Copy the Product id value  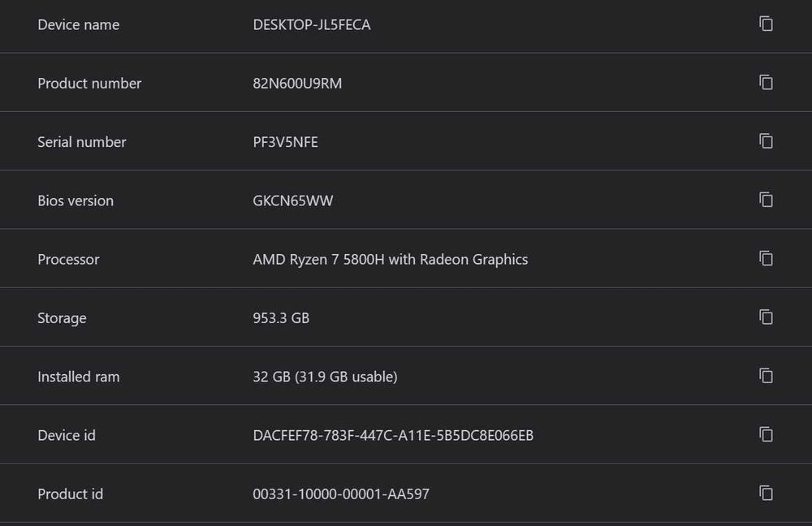coord(766,494)
